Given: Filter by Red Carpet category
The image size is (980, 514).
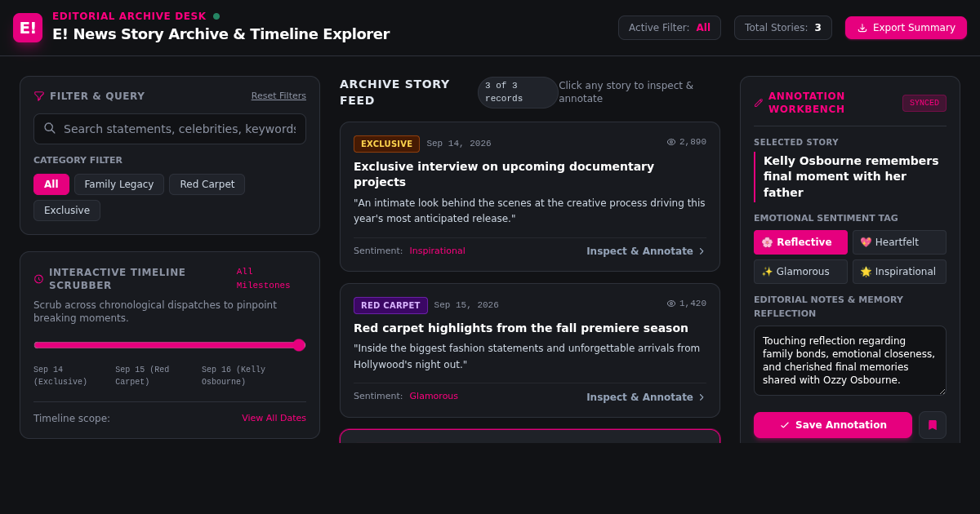Looking at the screenshot, I should click(207, 184).
